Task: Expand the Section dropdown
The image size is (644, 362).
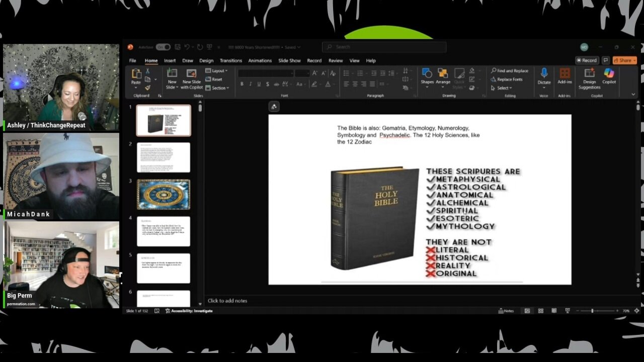Action: (x=217, y=88)
